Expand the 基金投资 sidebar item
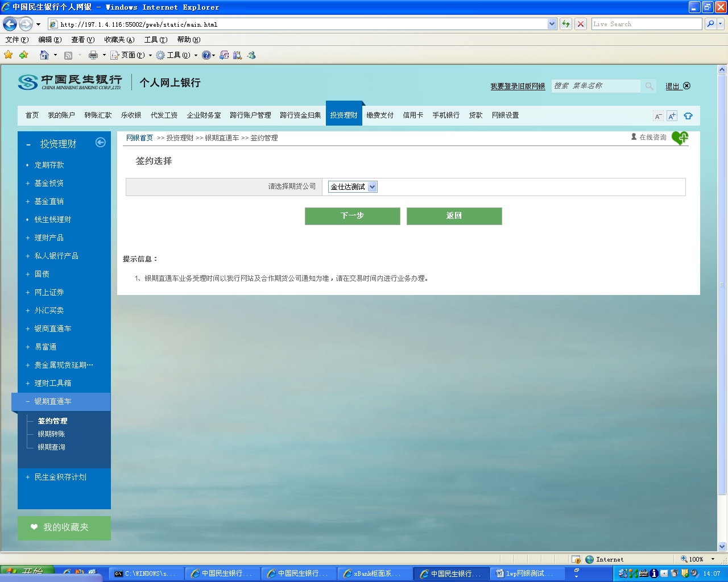The height and width of the screenshot is (582, 728). click(x=49, y=183)
